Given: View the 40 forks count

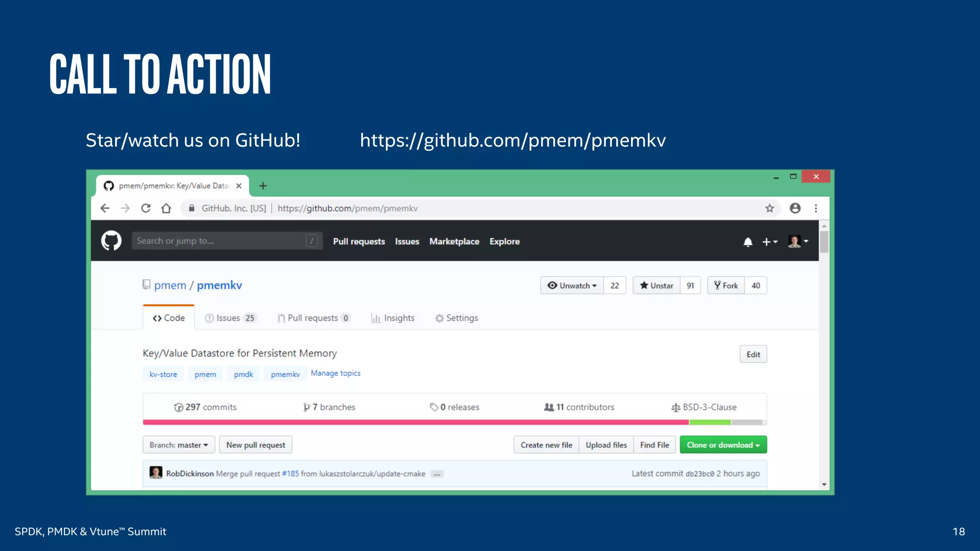Looking at the screenshot, I should (756, 286).
